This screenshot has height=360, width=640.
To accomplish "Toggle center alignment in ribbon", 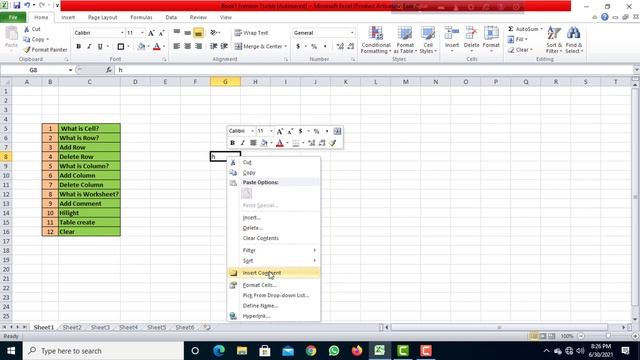I will point(187,47).
